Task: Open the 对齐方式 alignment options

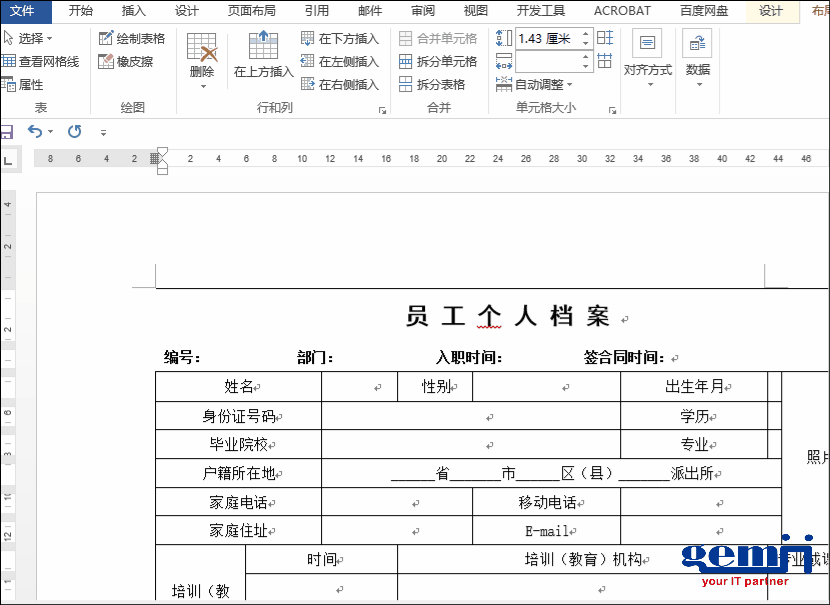Action: pyautogui.click(x=647, y=61)
